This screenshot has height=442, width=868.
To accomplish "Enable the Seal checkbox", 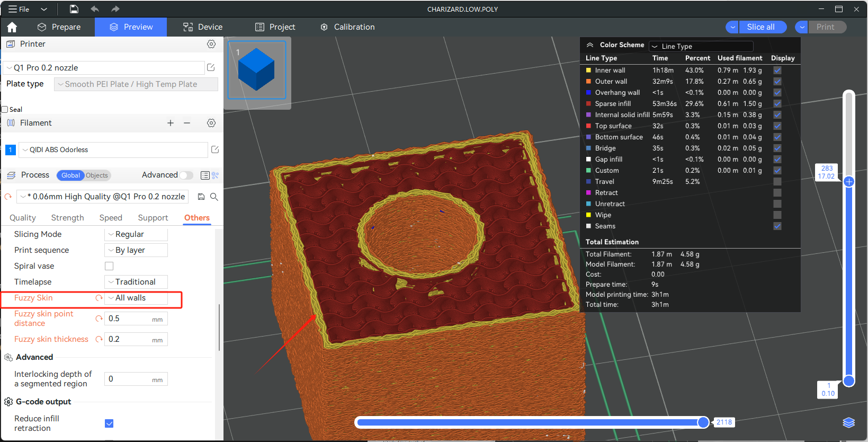I will coord(5,110).
